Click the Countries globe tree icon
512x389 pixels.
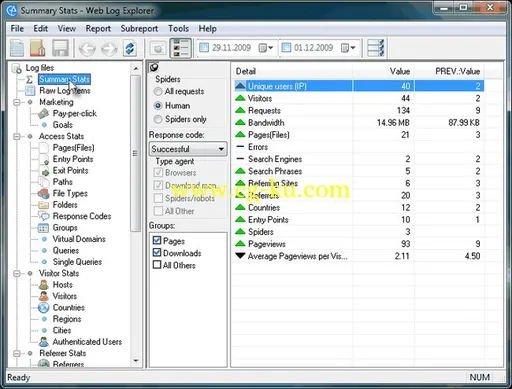44,307
